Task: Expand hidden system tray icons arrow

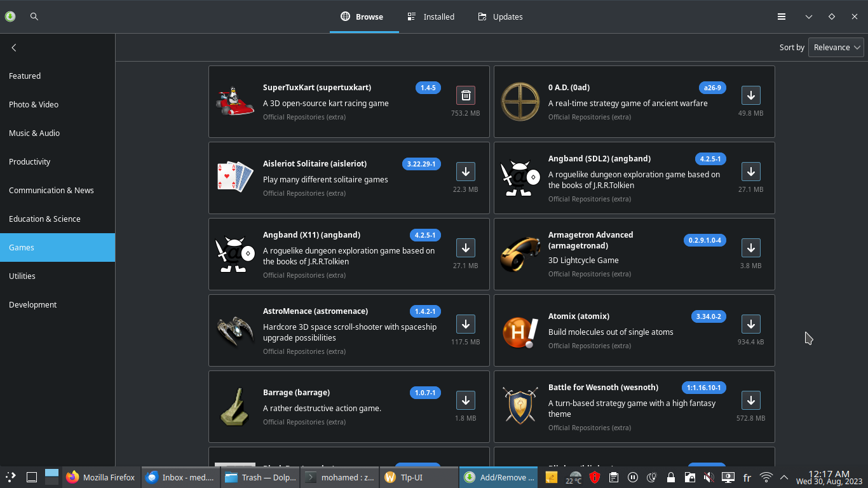Action: [x=784, y=477]
